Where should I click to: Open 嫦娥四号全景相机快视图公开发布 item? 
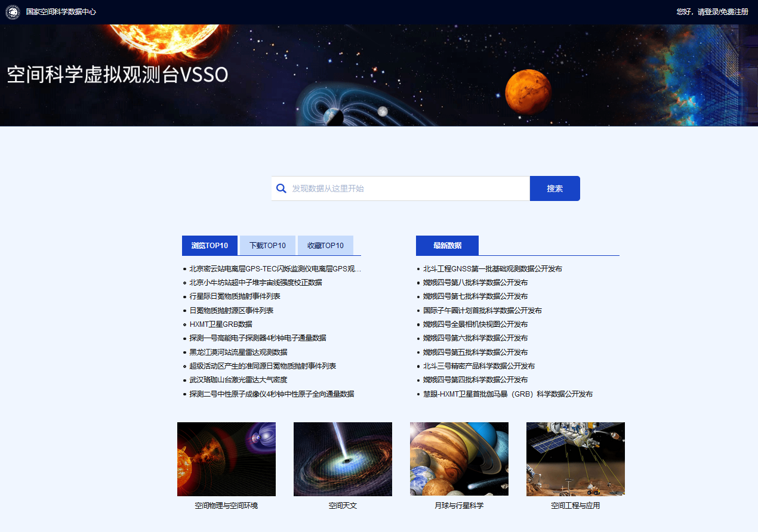click(x=475, y=324)
